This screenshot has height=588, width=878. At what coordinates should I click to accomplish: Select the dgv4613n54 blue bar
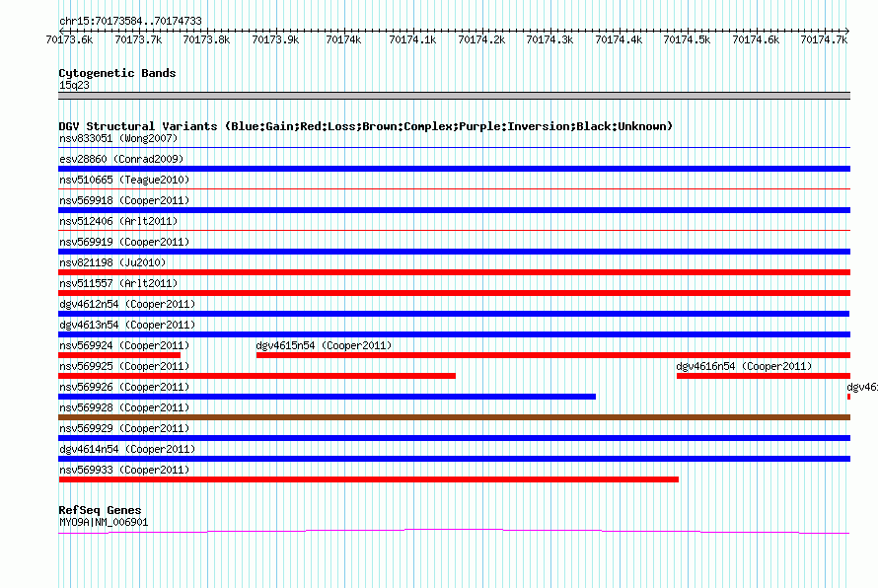pyautogui.click(x=454, y=334)
